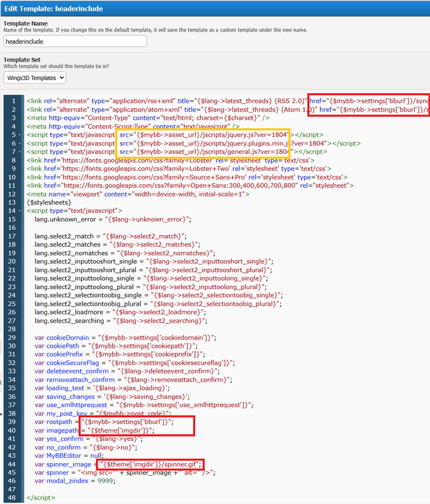The width and height of the screenshot is (430, 504).
Task: Click the Edit Template: headerinclude title
Action: pyautogui.click(x=54, y=9)
